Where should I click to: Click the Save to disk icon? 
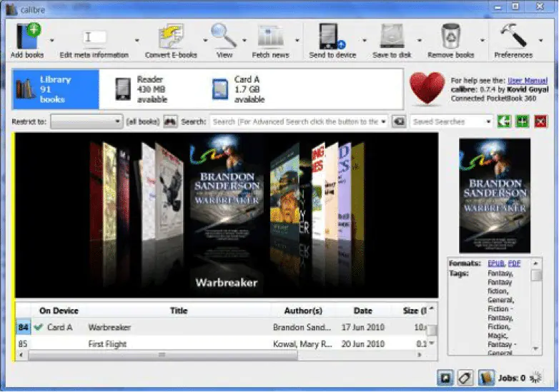pyautogui.click(x=392, y=36)
